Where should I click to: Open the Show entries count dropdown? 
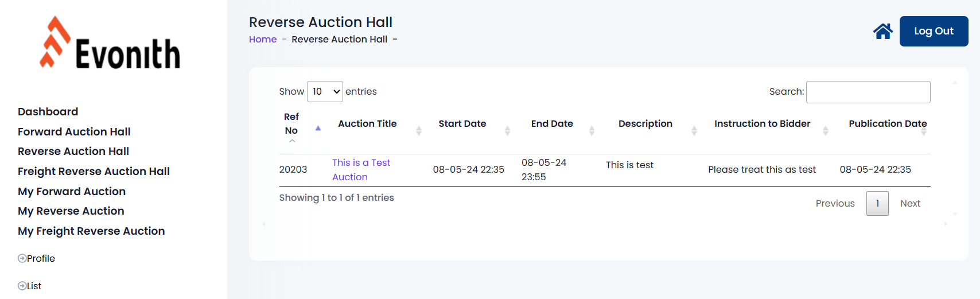(325, 92)
